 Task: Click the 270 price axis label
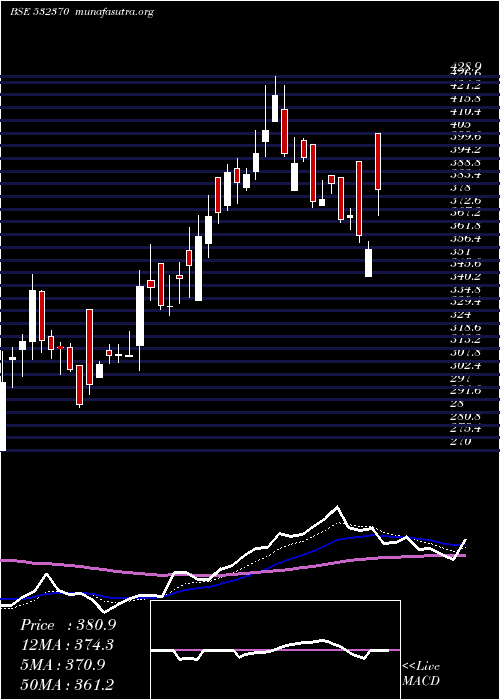click(460, 442)
